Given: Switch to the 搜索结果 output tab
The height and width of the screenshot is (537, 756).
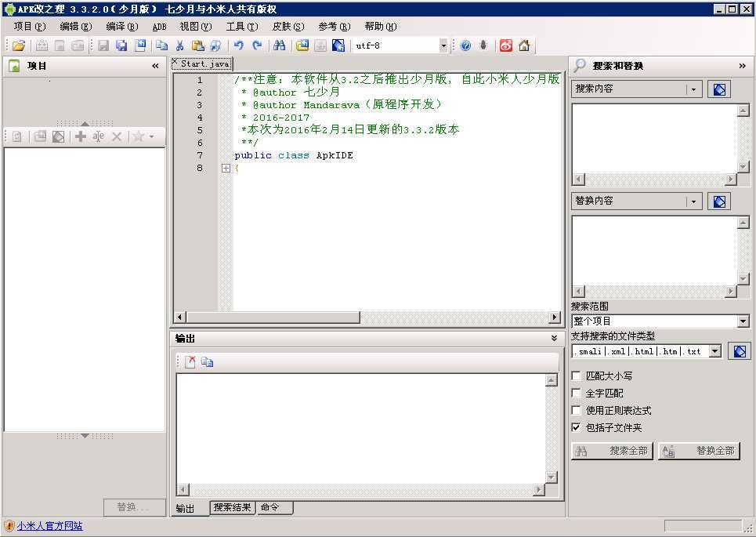Looking at the screenshot, I should coord(232,507).
